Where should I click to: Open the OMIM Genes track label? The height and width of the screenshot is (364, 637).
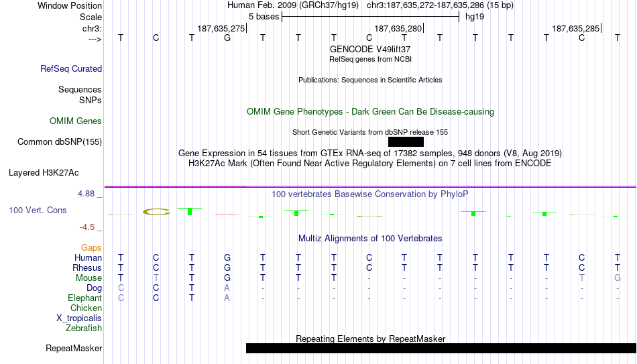pyautogui.click(x=76, y=121)
